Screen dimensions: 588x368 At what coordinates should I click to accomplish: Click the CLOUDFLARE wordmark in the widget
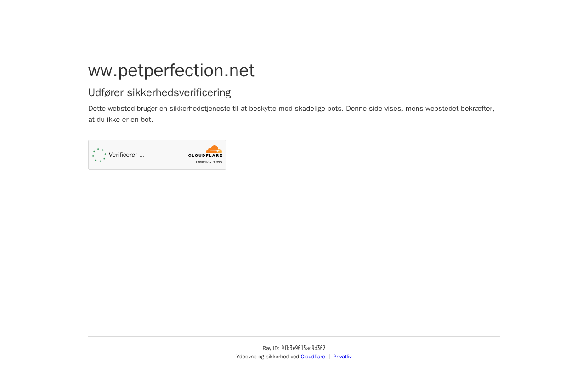[205, 156]
